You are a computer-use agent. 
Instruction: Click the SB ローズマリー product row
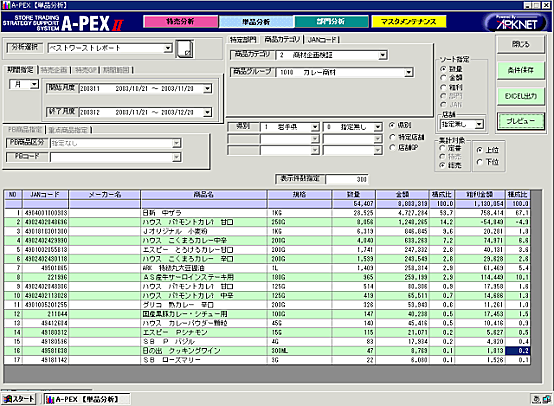267,360
